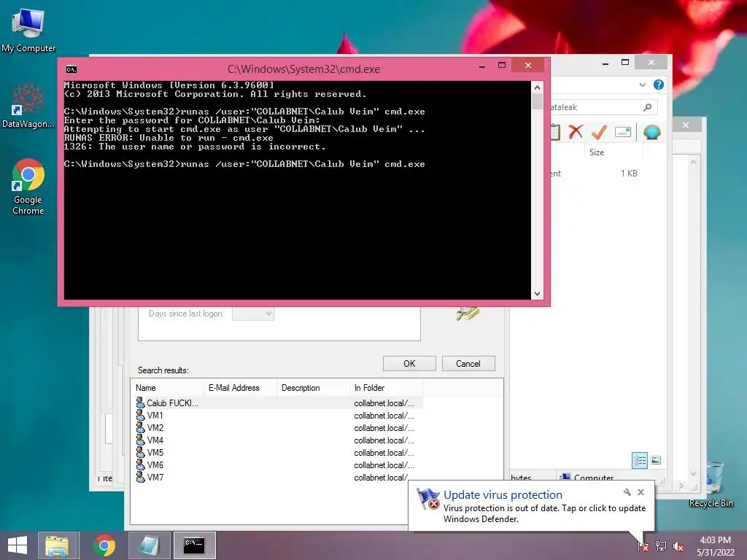Click inside the cmd console area
The image size is (747, 560).
(298, 190)
